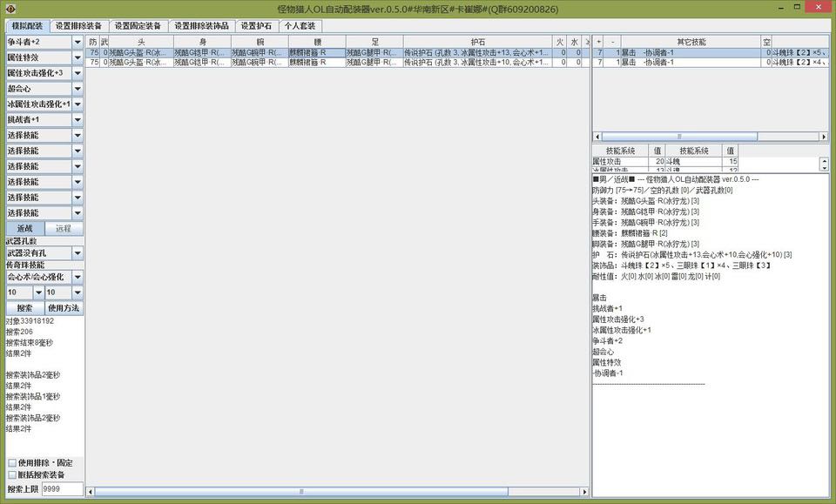Click the right arrow of the results table scrollbar

[x=584, y=492]
